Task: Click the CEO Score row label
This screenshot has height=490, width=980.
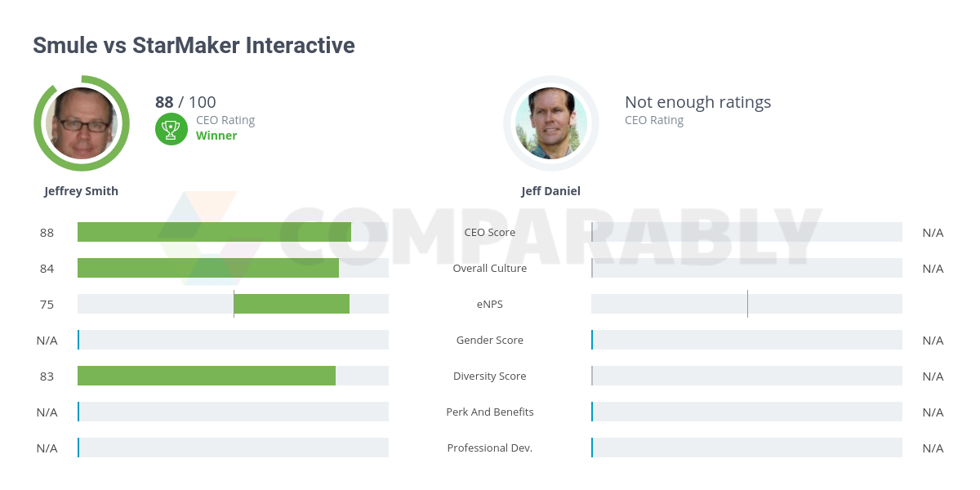Action: tap(490, 232)
